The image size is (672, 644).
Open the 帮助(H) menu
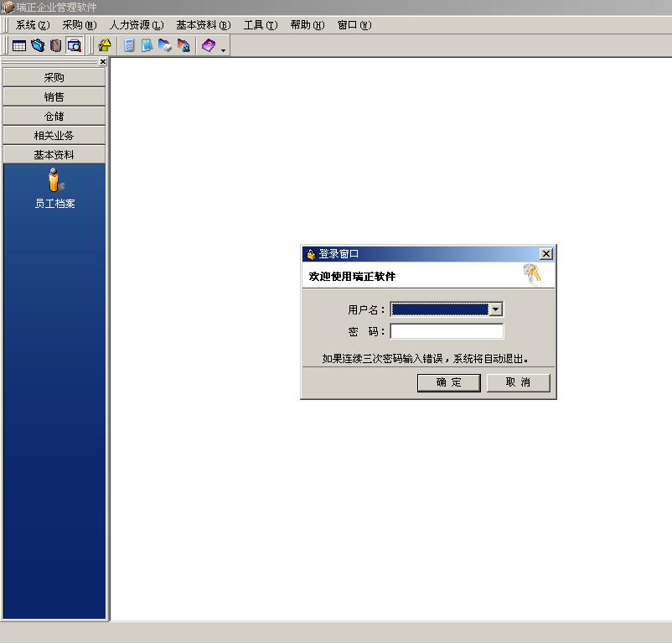click(308, 25)
